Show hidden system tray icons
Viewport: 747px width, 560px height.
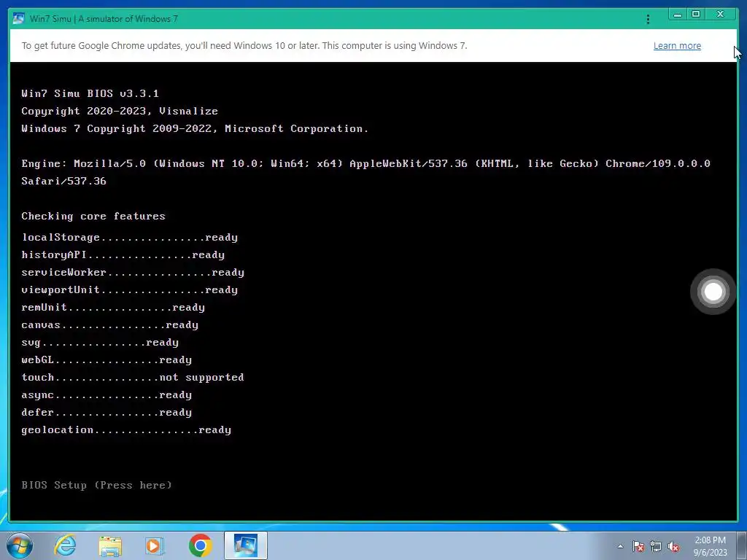tap(620, 546)
